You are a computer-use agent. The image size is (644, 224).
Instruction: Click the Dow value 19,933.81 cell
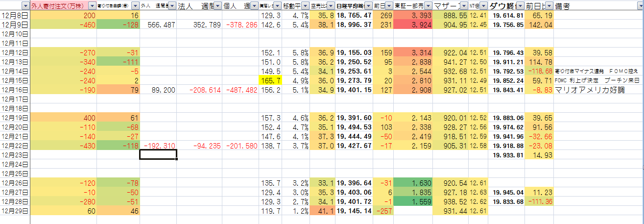tap(506, 155)
